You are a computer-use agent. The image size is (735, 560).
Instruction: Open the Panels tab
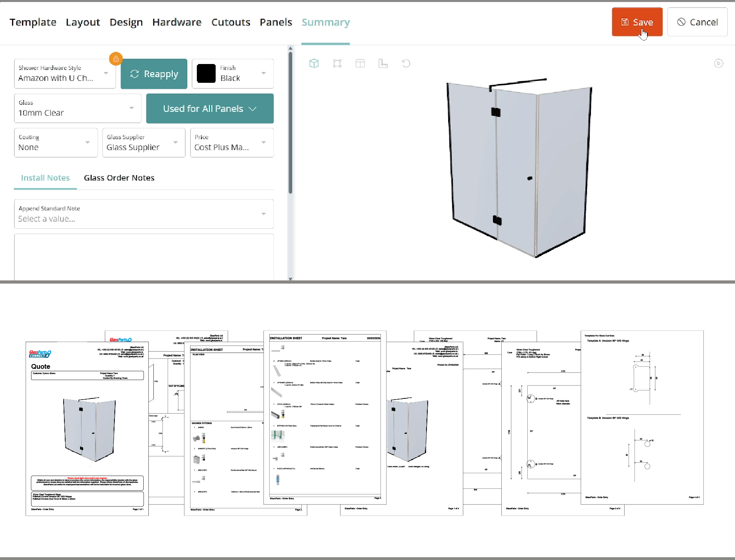[276, 22]
